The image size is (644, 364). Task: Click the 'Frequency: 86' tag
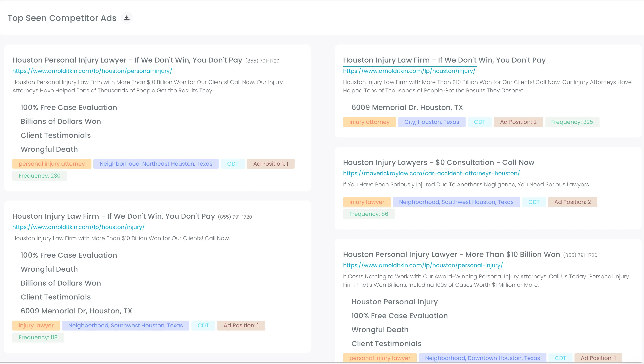[369, 214]
